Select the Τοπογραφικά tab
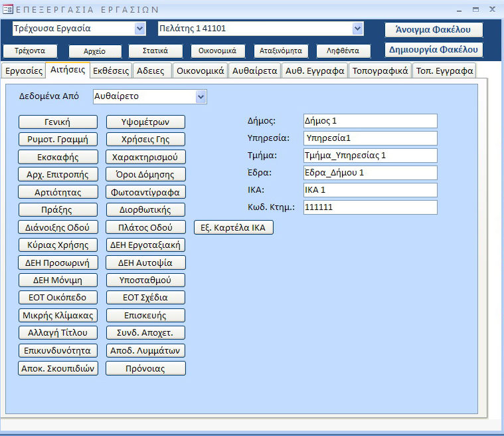This screenshot has width=504, height=436. [380, 71]
